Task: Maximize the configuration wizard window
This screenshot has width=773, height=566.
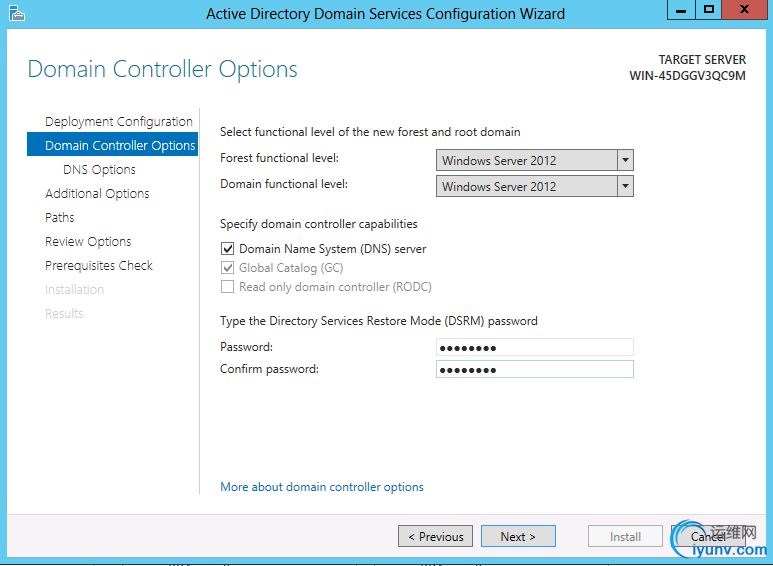Action: pyautogui.click(x=708, y=10)
